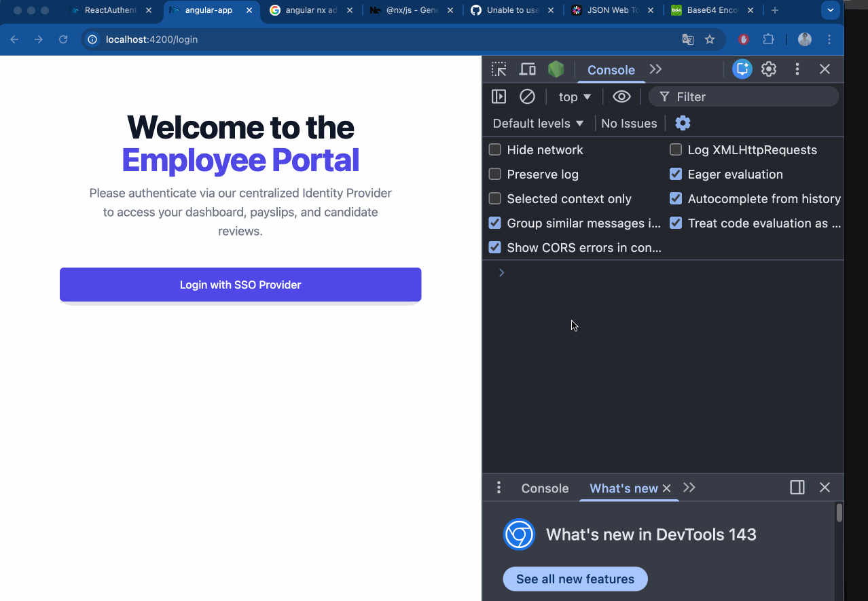The image size is (868, 601).
Task: Click the Login with SSO Provider button
Action: click(240, 285)
